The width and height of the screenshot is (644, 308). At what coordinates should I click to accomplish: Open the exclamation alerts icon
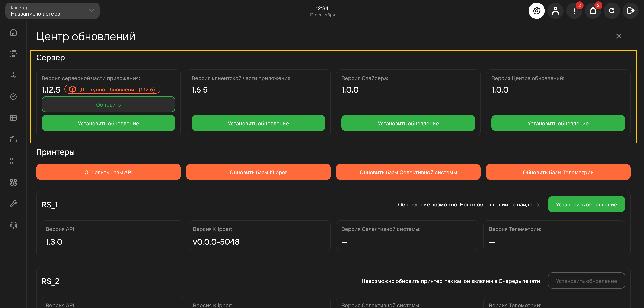click(x=574, y=11)
